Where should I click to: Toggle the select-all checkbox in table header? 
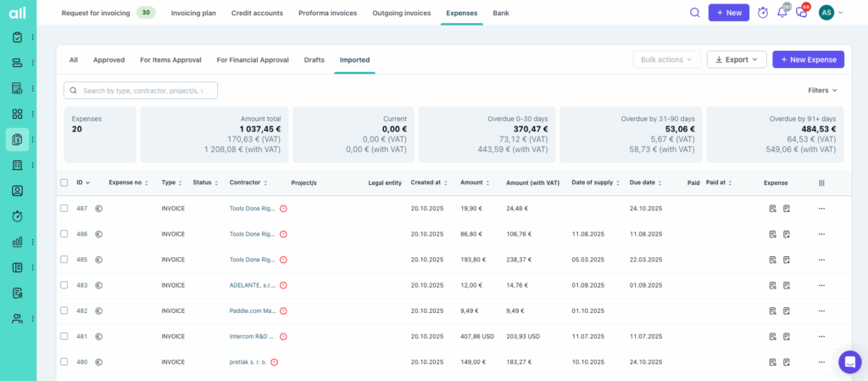pos(64,182)
